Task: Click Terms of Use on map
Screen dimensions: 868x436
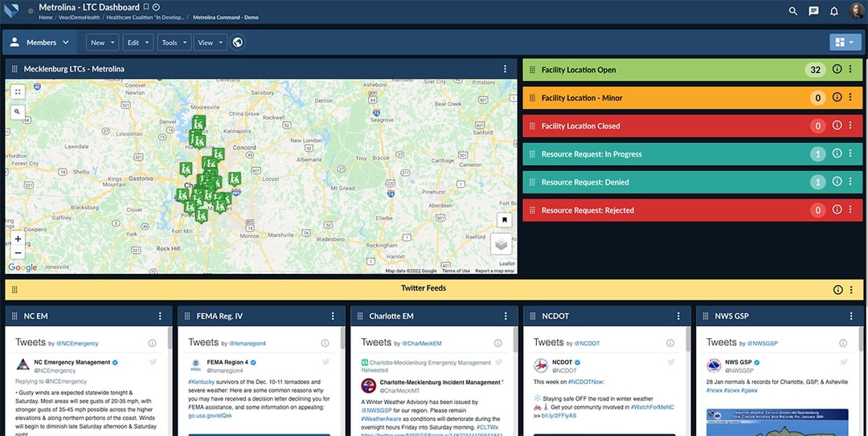Action: (456, 271)
